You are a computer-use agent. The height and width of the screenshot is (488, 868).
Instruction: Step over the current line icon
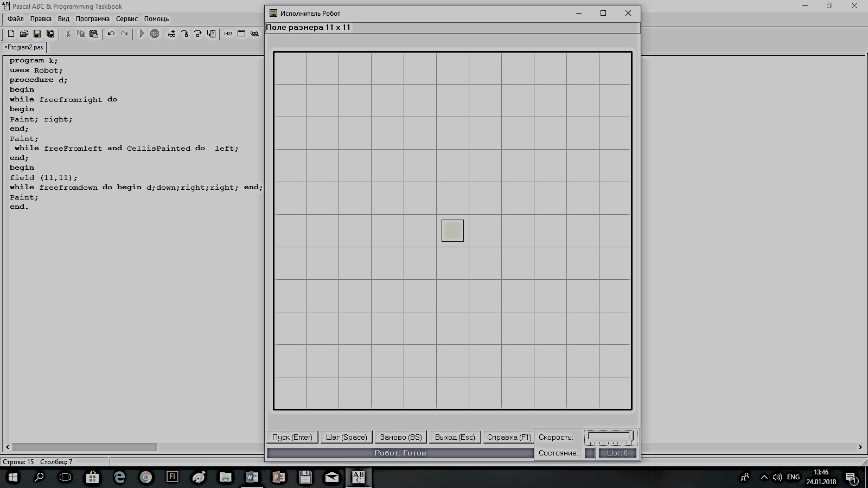click(198, 34)
